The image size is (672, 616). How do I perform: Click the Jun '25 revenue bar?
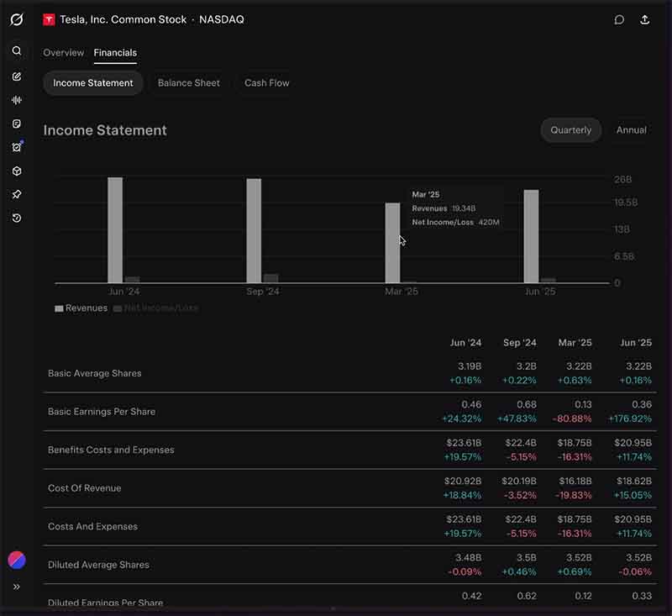click(x=531, y=236)
